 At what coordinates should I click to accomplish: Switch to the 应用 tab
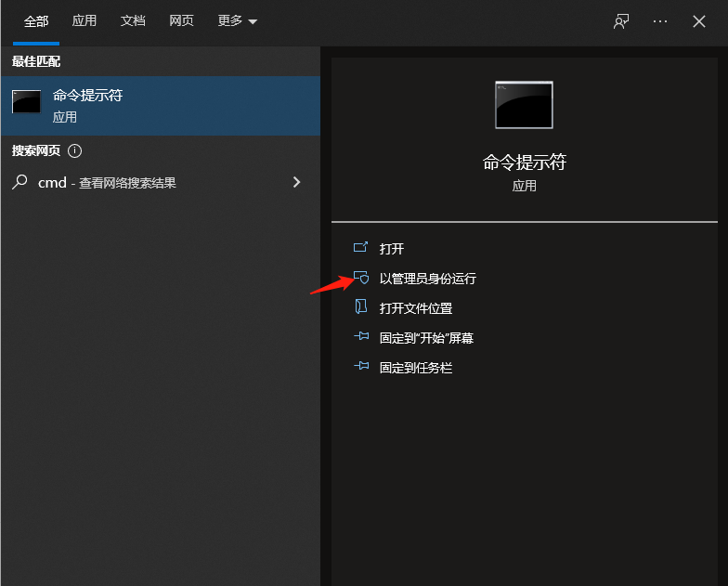pos(84,20)
